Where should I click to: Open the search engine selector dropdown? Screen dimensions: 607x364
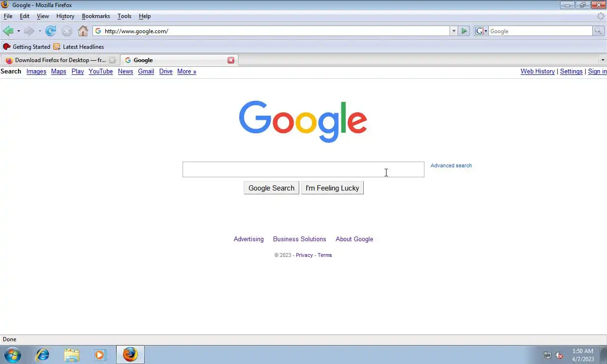pyautogui.click(x=481, y=31)
